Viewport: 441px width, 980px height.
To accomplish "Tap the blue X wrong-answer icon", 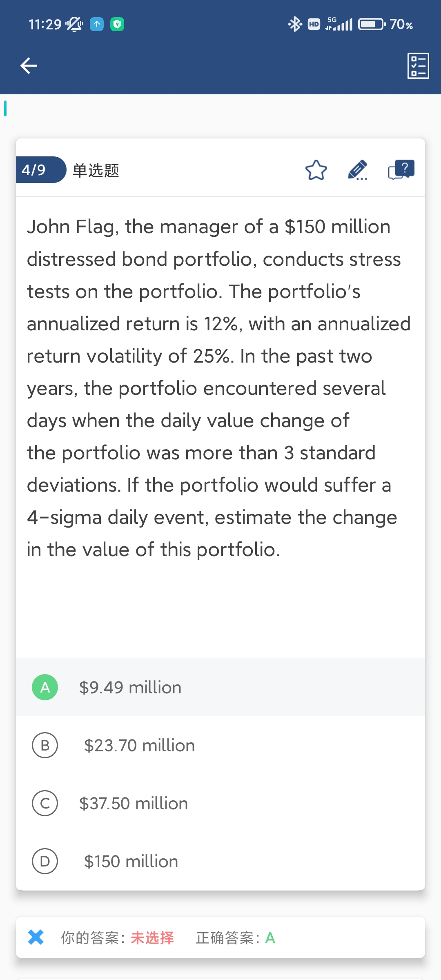I will pyautogui.click(x=36, y=937).
